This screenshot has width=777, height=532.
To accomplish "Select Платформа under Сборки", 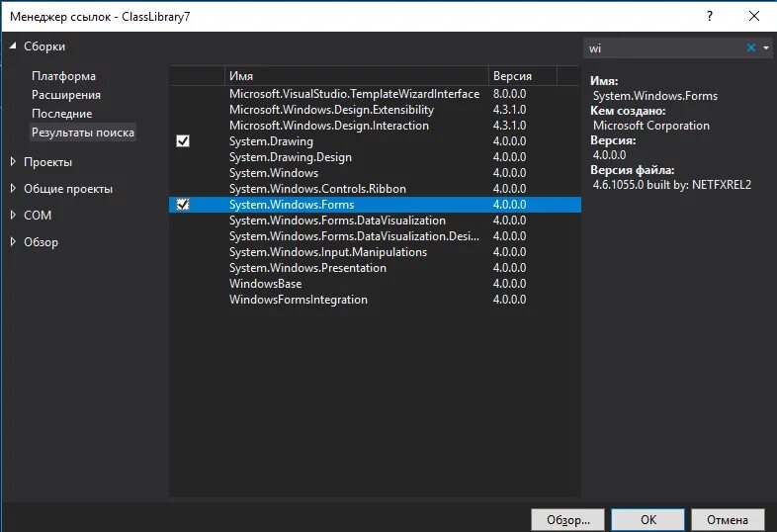I will pyautogui.click(x=63, y=76).
